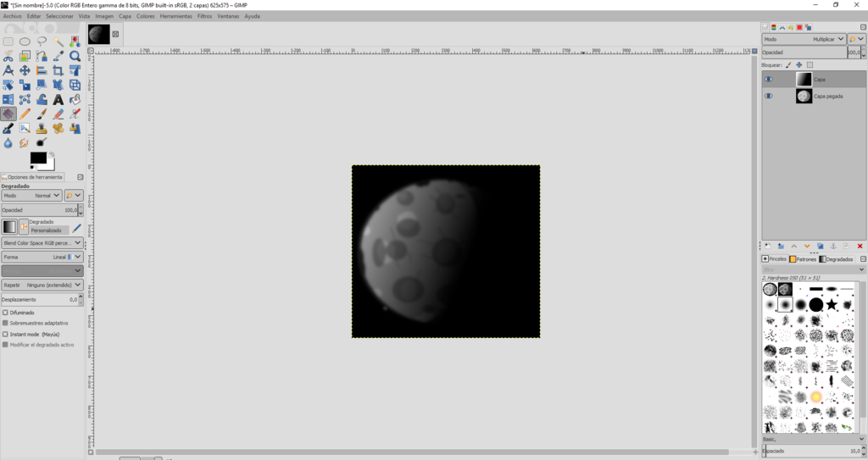The height and width of the screenshot is (460, 868).
Task: Select the Dodge/Burn tool
Action: click(x=42, y=143)
